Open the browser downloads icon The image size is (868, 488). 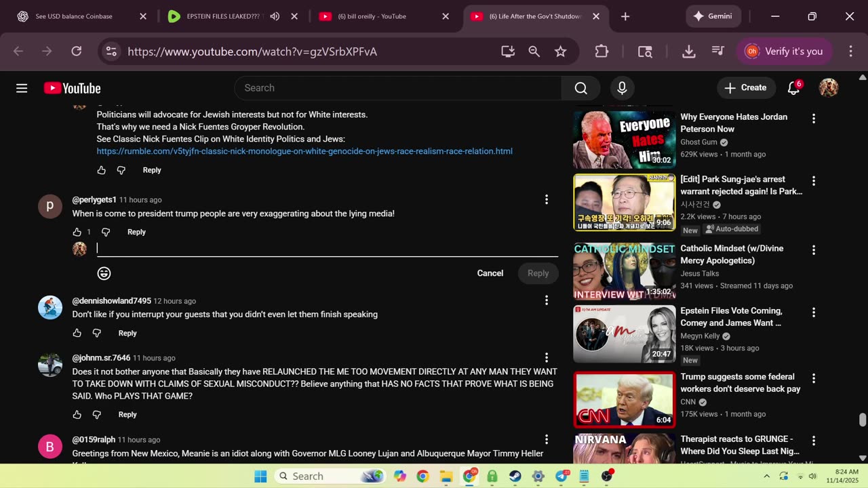click(x=689, y=52)
